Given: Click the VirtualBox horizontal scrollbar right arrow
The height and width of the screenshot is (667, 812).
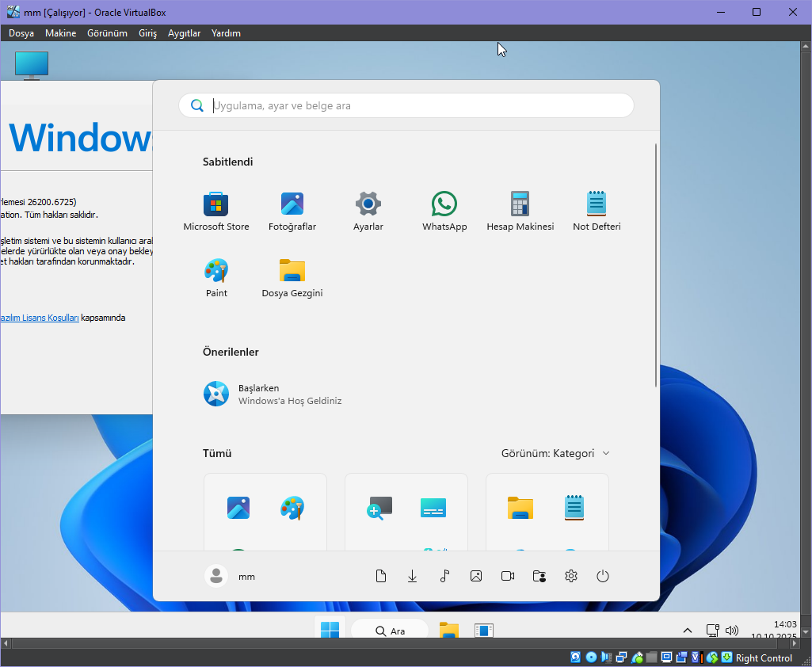Looking at the screenshot, I should (795, 643).
